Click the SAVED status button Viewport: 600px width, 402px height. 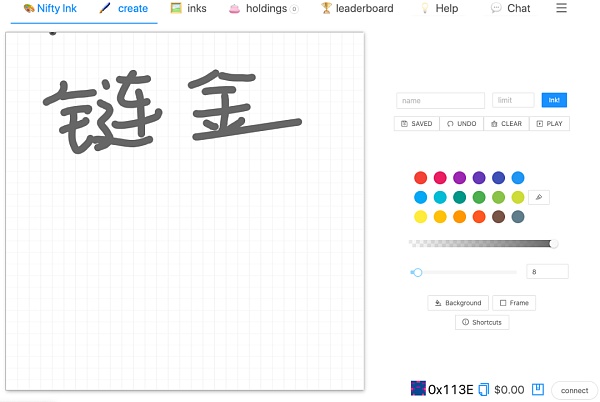pos(417,124)
